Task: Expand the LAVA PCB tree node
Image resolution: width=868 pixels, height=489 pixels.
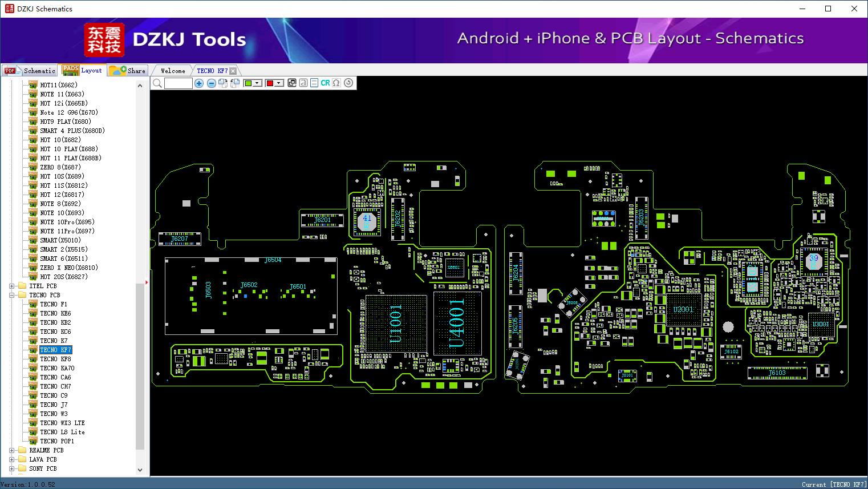Action: 12,459
